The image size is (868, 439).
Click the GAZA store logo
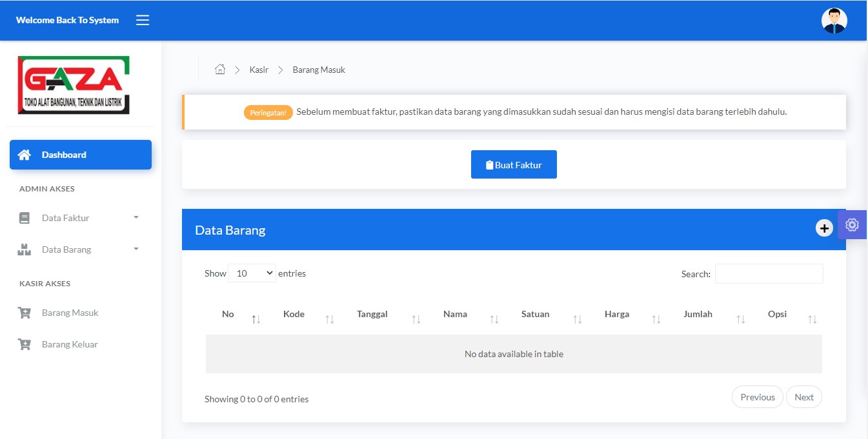pos(74,85)
